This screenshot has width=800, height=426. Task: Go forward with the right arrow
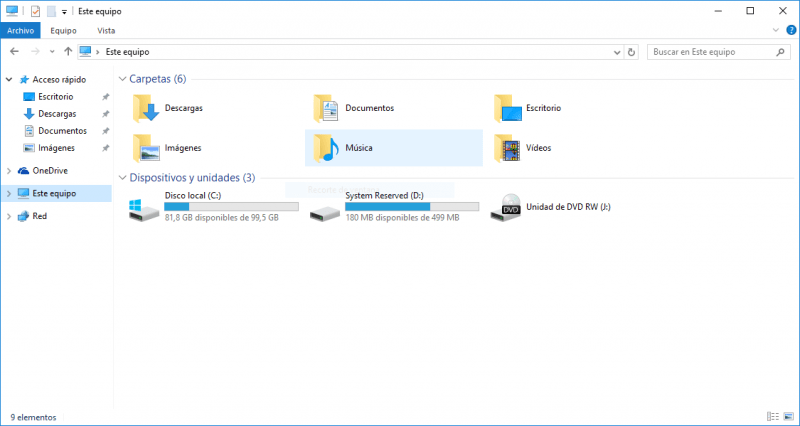tap(35, 52)
